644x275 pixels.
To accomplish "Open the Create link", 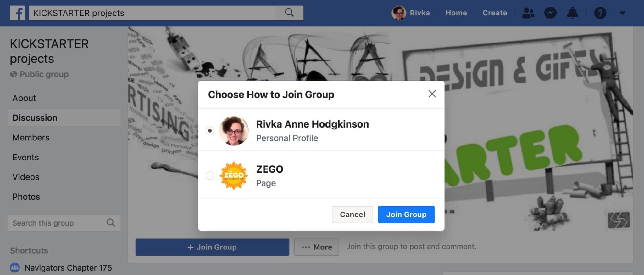I will [x=495, y=13].
